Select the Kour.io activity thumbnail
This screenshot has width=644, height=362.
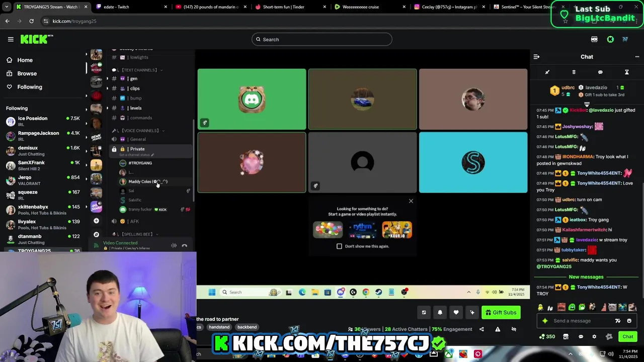click(x=397, y=230)
